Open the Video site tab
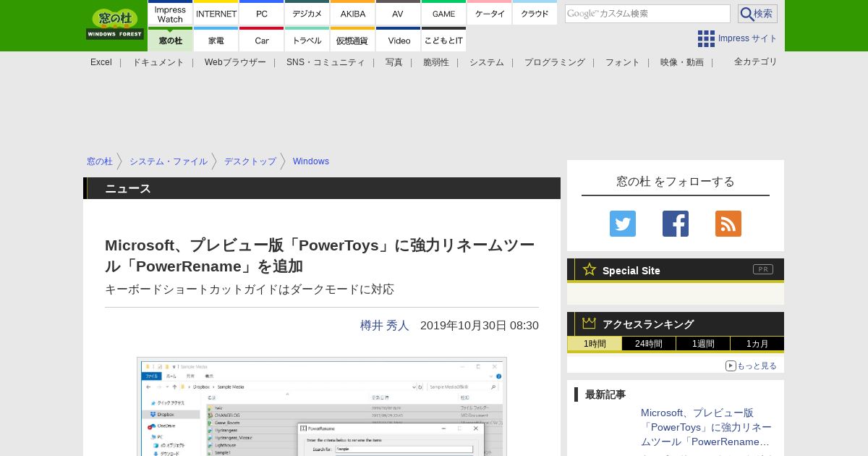 tap(398, 40)
